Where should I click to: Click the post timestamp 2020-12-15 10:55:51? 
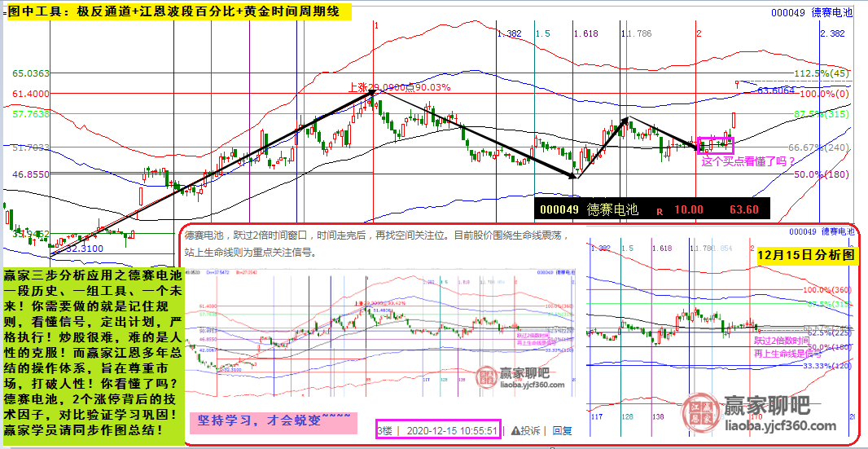pos(451,430)
